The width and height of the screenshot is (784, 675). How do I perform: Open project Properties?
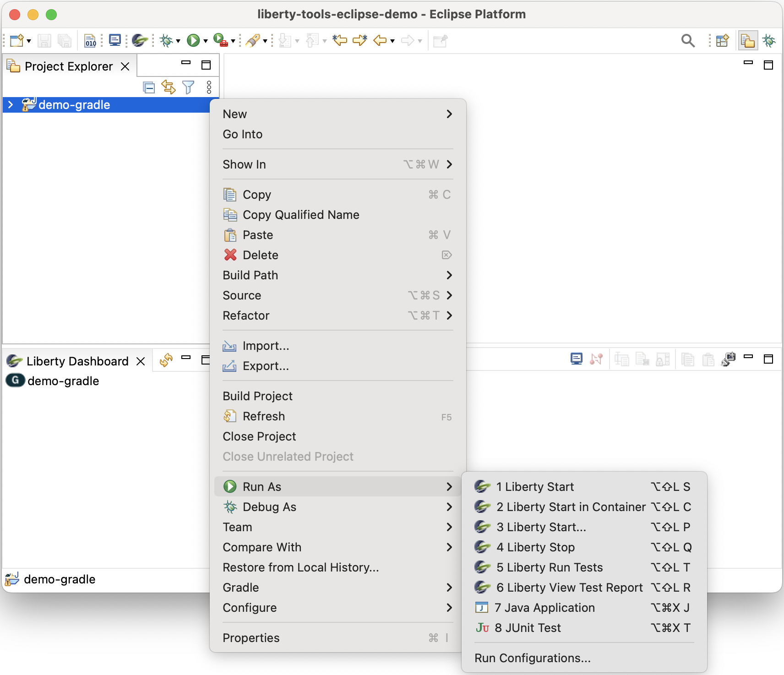click(338, 638)
